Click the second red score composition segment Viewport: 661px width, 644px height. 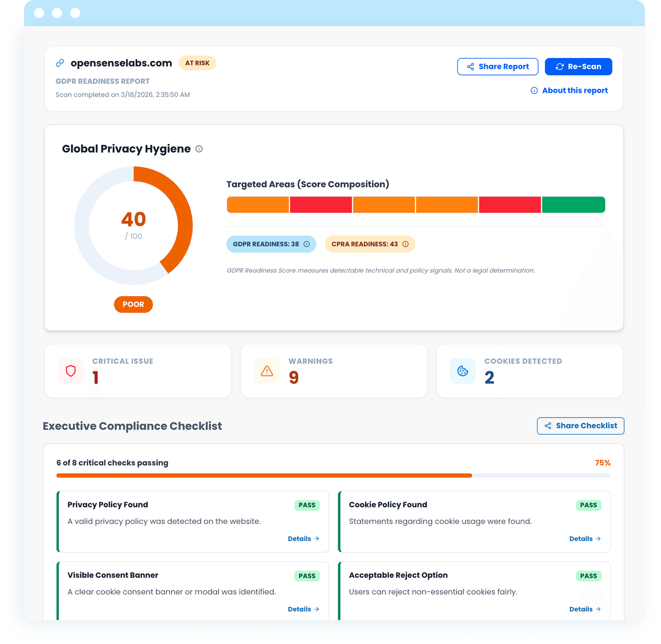510,205
